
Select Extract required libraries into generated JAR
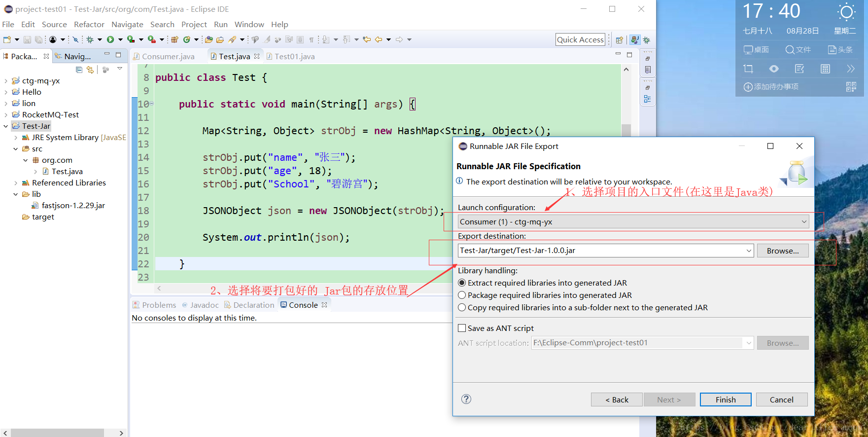pyautogui.click(x=462, y=283)
